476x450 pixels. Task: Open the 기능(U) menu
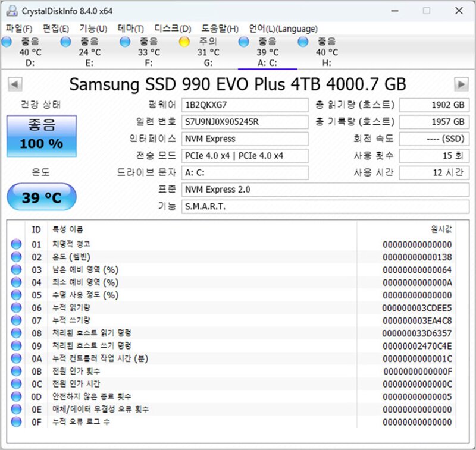pyautogui.click(x=93, y=29)
